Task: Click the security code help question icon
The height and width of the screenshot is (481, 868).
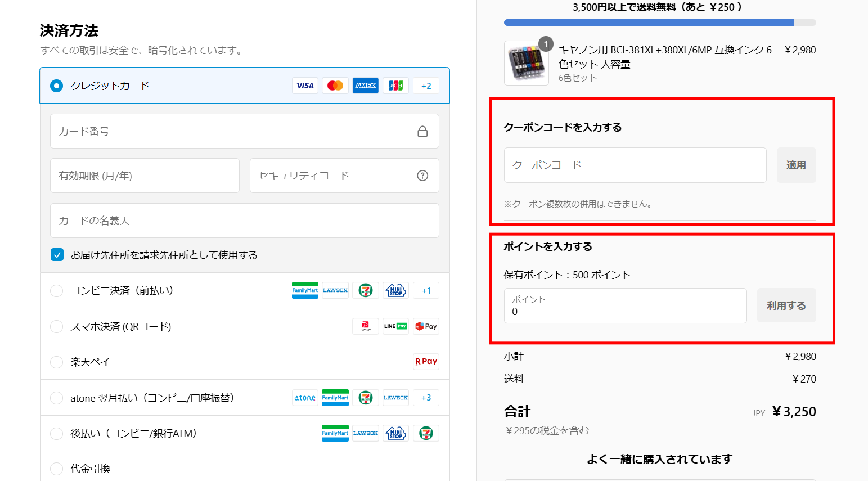Action: coord(422,176)
